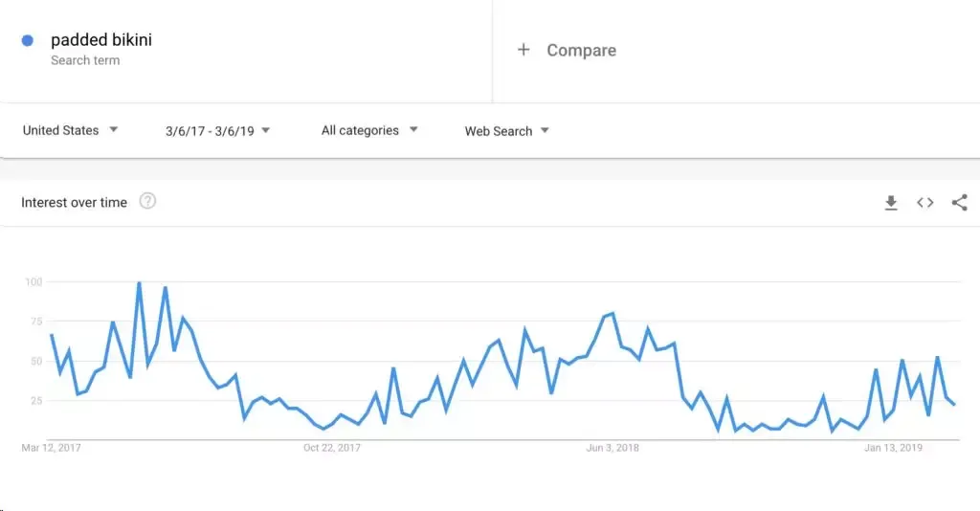Download the Interest over time data
Screen dimensions: 980x511
tap(891, 203)
